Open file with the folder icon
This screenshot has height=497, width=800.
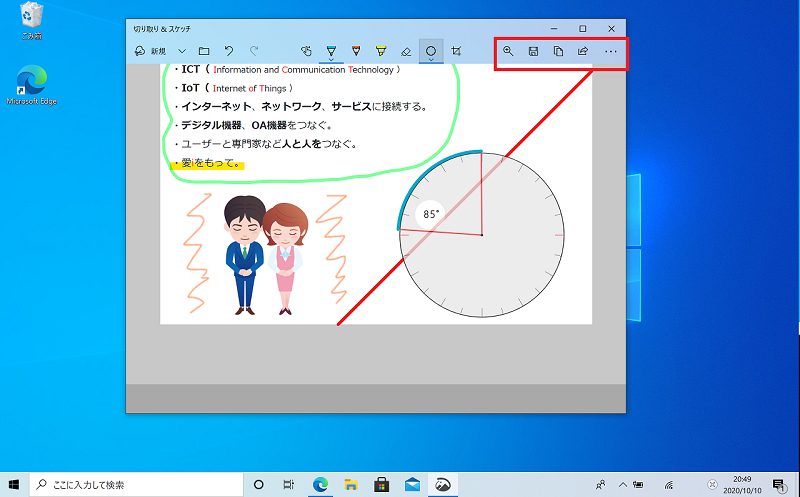[204, 51]
